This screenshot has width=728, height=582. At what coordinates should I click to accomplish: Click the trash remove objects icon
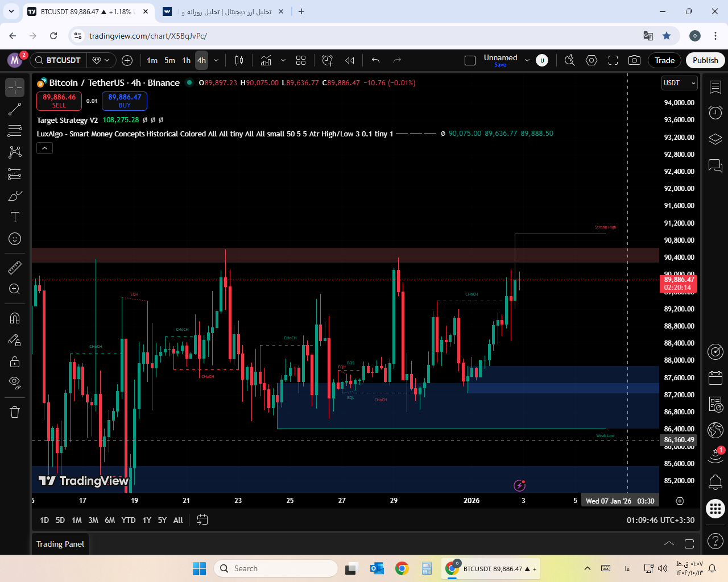point(15,412)
